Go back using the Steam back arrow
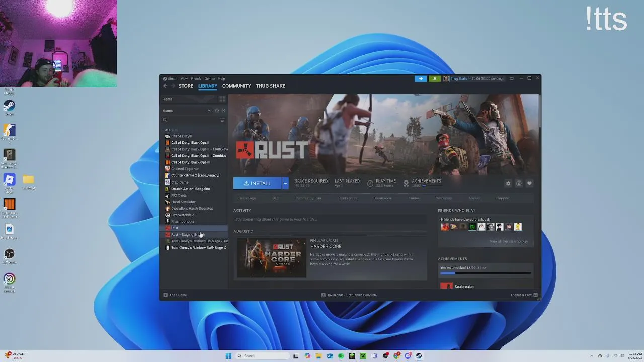 [x=165, y=86]
